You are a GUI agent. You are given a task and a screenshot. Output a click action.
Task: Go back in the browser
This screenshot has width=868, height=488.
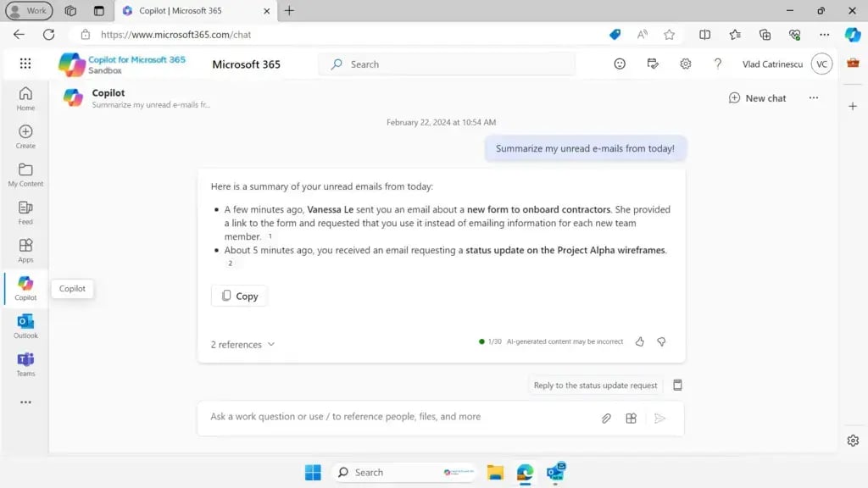point(19,34)
